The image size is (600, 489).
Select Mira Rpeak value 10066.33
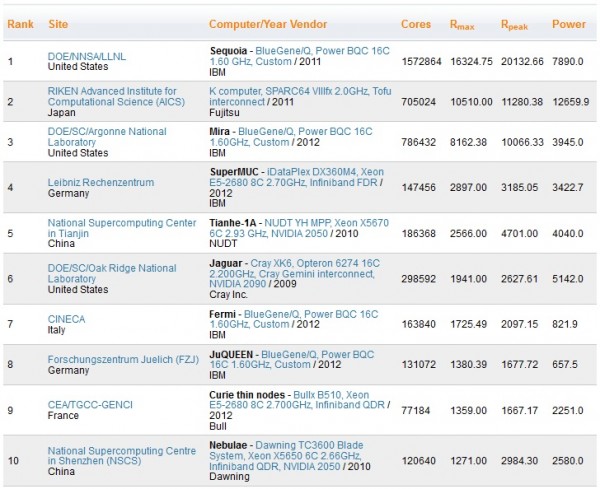pyautogui.click(x=522, y=142)
